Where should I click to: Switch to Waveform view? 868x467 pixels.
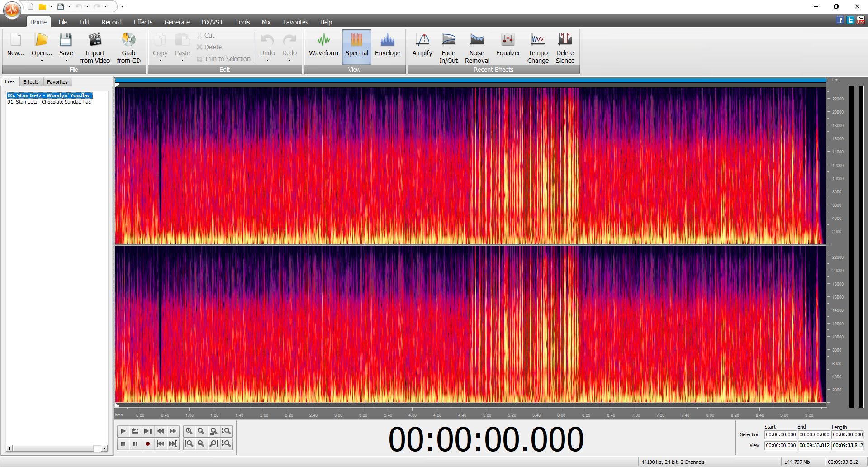[x=323, y=45]
